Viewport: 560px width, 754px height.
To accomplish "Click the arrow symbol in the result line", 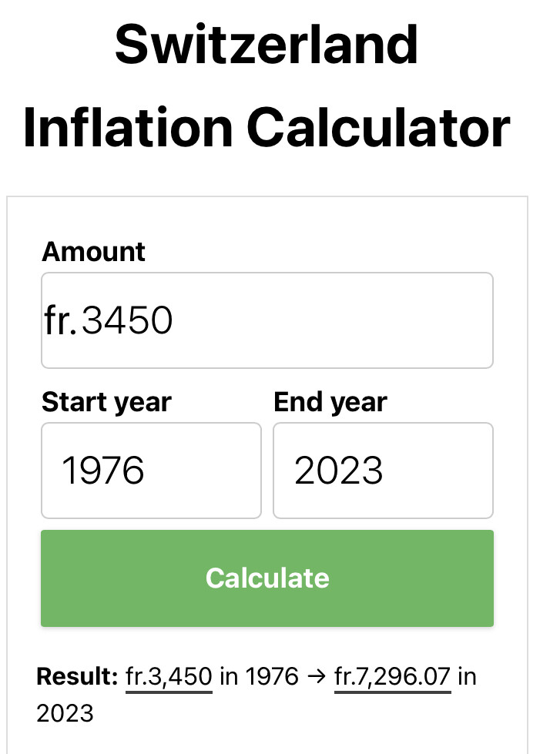I will [x=316, y=677].
